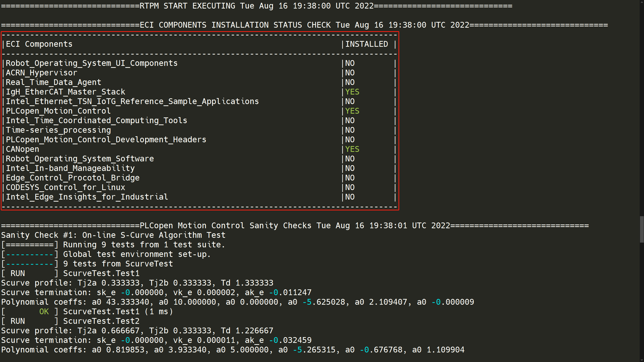Click the scrollbar up arrow

tap(642, 2)
